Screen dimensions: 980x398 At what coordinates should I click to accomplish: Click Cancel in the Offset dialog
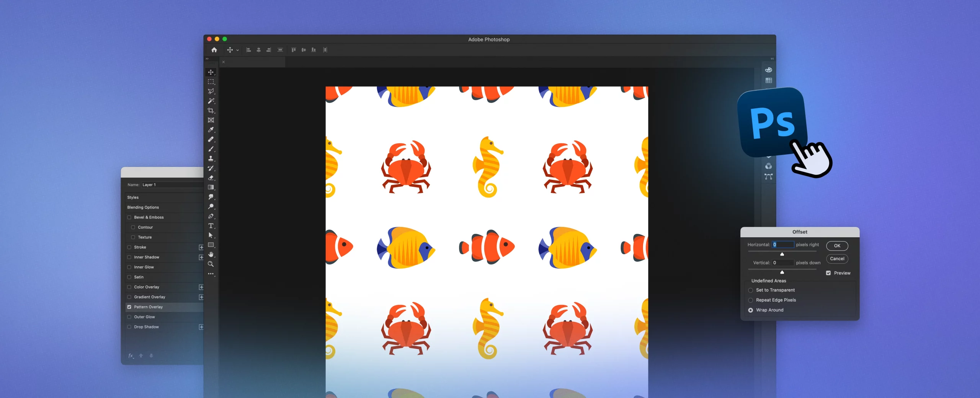point(837,259)
